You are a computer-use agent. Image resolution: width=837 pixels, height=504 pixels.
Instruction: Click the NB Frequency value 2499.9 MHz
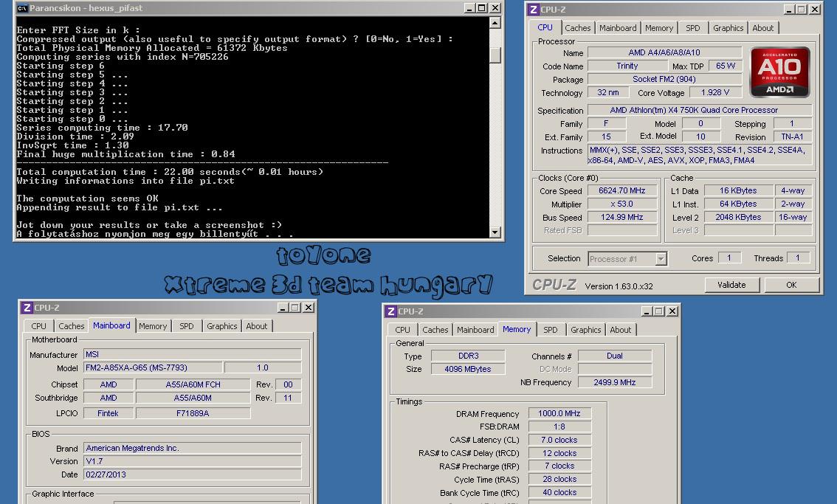[615, 382]
